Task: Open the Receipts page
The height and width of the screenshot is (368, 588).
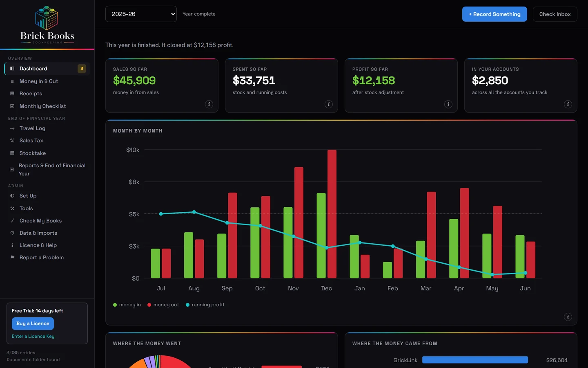Action: click(47, 94)
